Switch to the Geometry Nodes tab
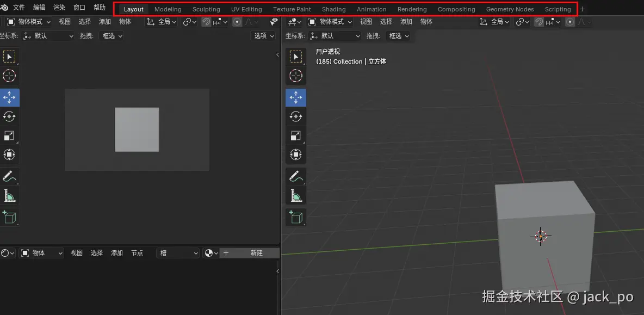Screen dimensions: 644x315 (510, 9)
